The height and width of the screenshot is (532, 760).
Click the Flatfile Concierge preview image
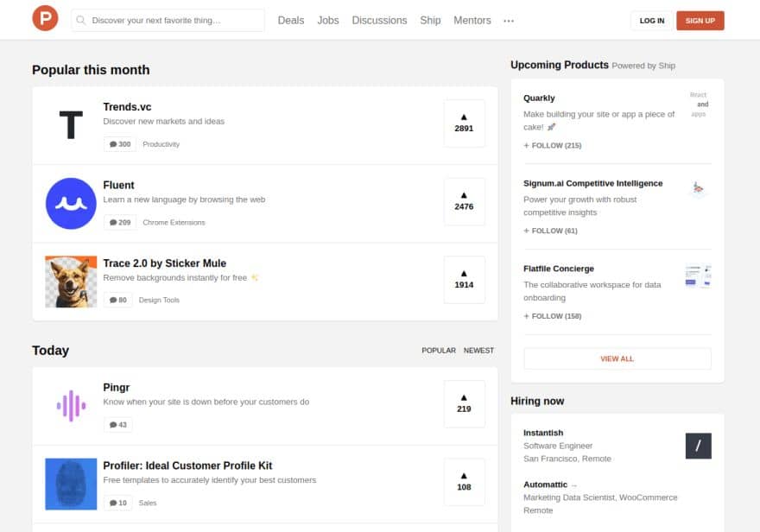point(699,276)
